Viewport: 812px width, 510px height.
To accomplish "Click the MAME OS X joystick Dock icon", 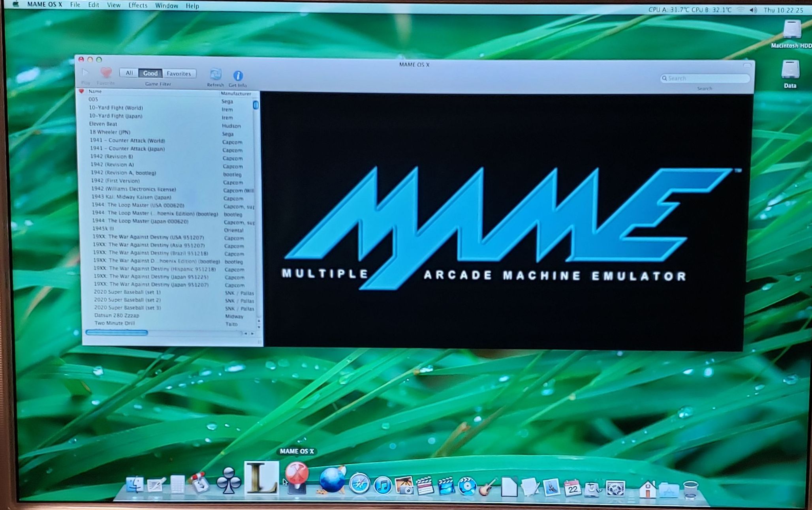I will point(297,478).
